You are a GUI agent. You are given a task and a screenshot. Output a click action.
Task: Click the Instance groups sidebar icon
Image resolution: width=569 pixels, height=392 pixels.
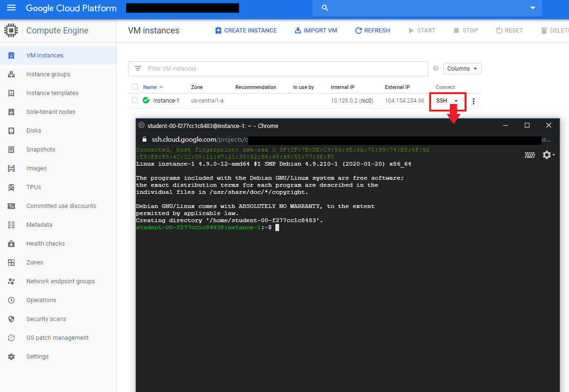coord(11,74)
